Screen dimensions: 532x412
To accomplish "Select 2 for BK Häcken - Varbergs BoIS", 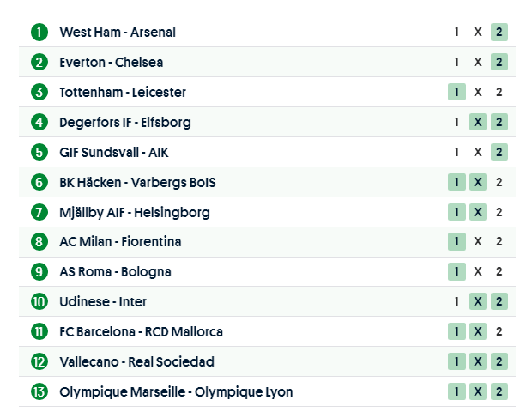I will pos(499,182).
